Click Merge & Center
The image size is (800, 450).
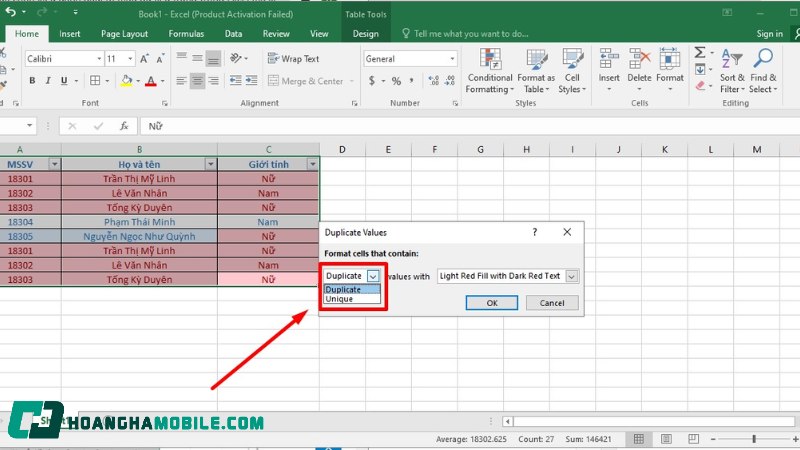[x=306, y=81]
